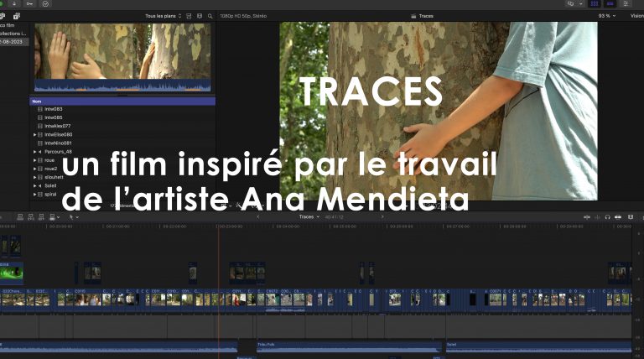Click the headphones audio skimming icon

point(607,216)
